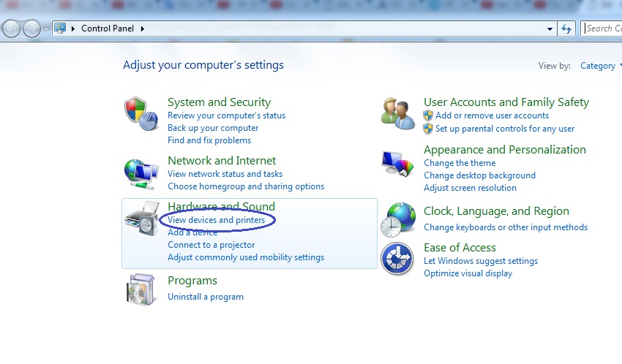Go forward using the Forward arrow button
Image resolution: width=622 pixels, height=364 pixels.
point(31,29)
